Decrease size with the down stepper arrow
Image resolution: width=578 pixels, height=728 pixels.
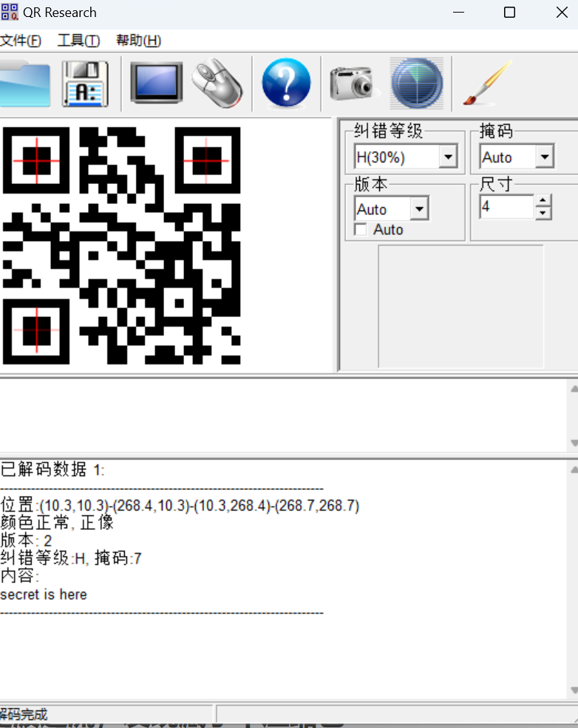click(543, 214)
